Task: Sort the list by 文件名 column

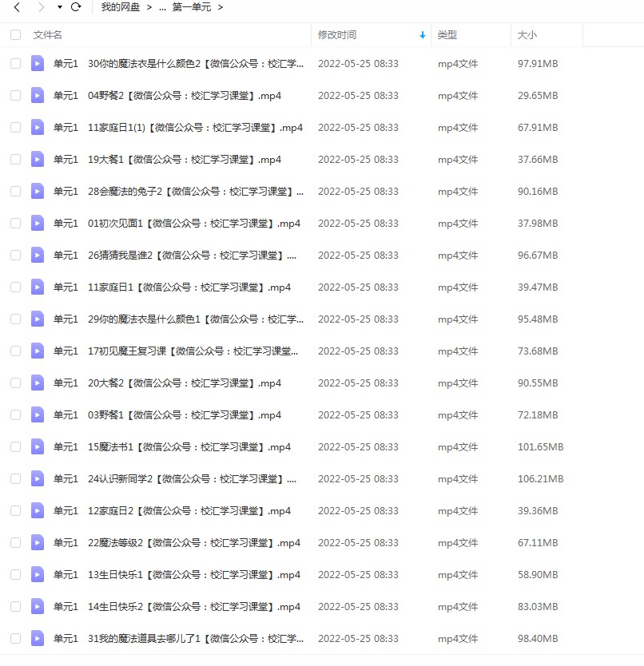Action: 48,35
